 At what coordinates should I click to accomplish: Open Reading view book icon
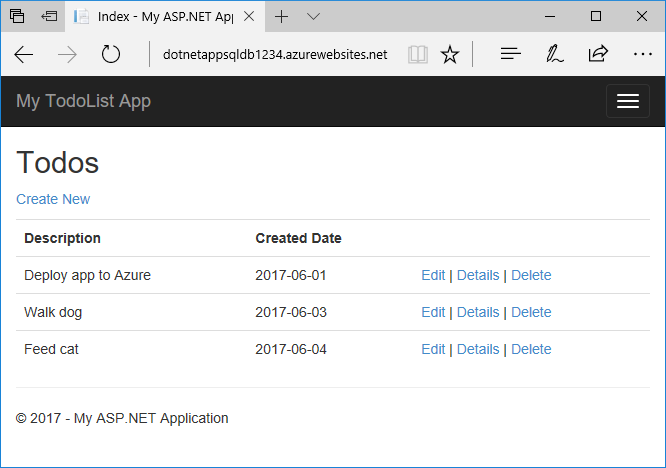pyautogui.click(x=416, y=54)
